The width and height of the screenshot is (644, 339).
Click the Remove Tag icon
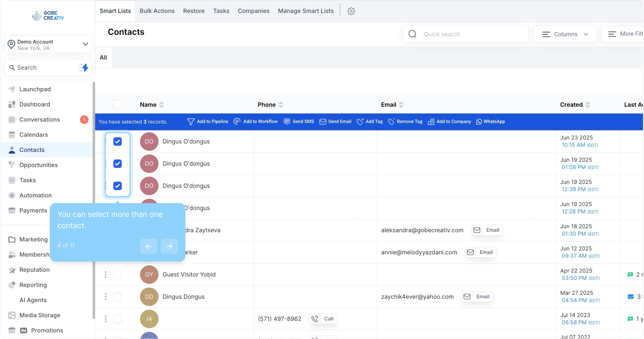click(x=391, y=122)
